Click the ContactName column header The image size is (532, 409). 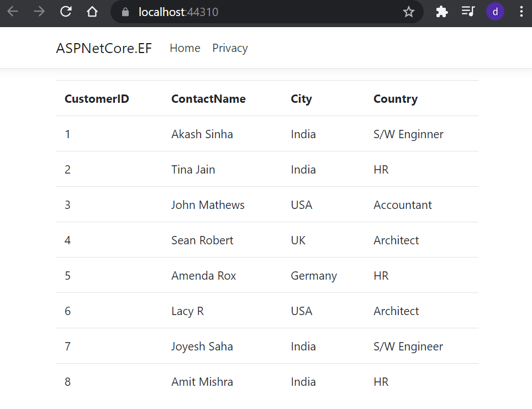tap(208, 99)
